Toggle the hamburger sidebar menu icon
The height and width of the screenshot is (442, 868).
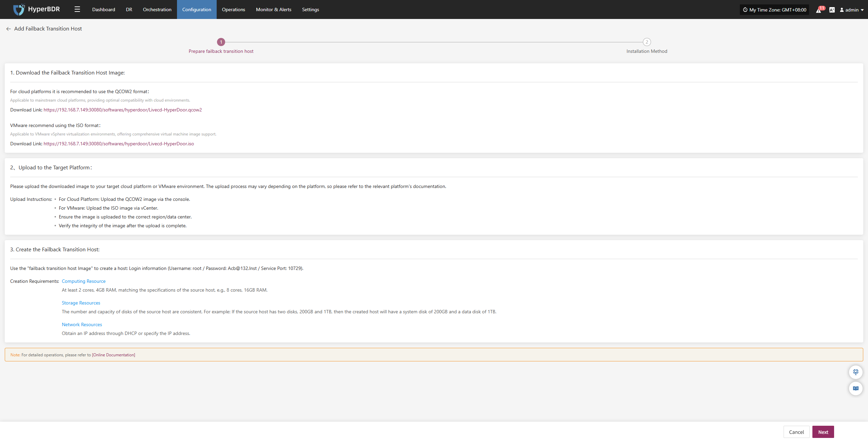(77, 9)
